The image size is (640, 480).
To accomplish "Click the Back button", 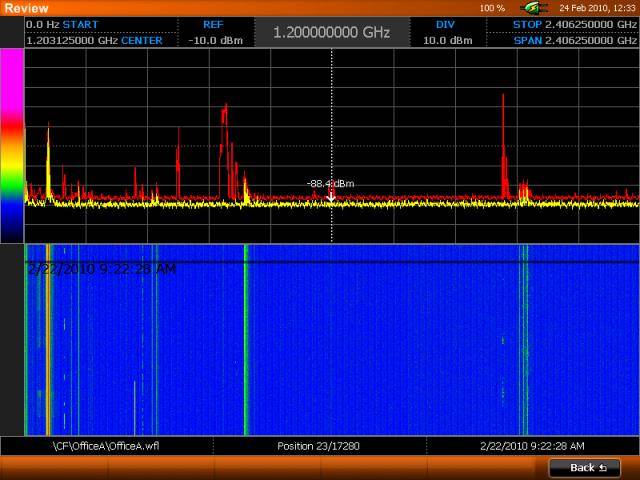I will (x=584, y=468).
